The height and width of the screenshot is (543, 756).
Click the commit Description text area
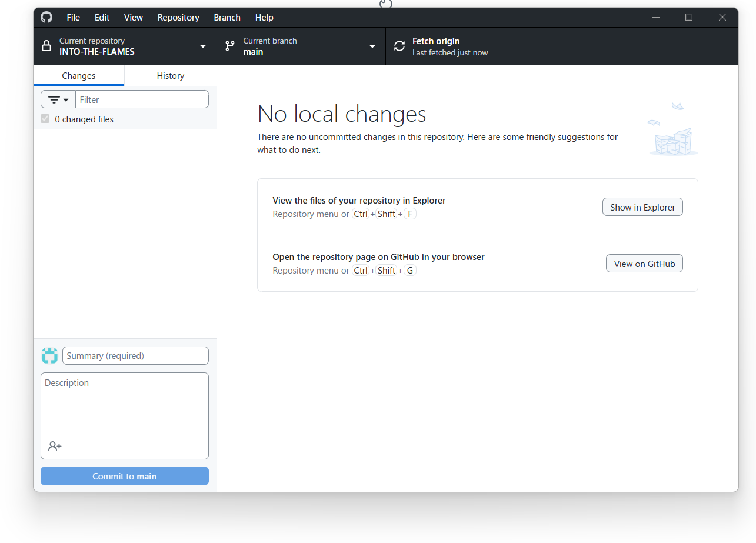tap(125, 415)
